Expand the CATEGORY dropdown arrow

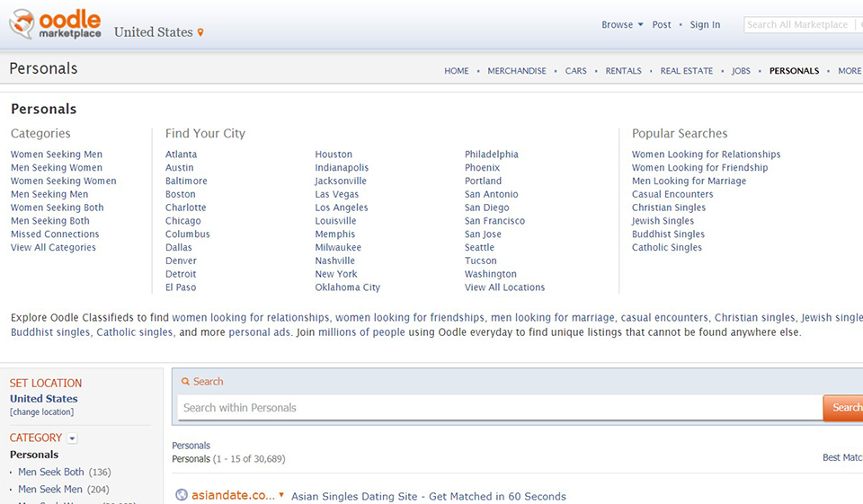click(72, 438)
